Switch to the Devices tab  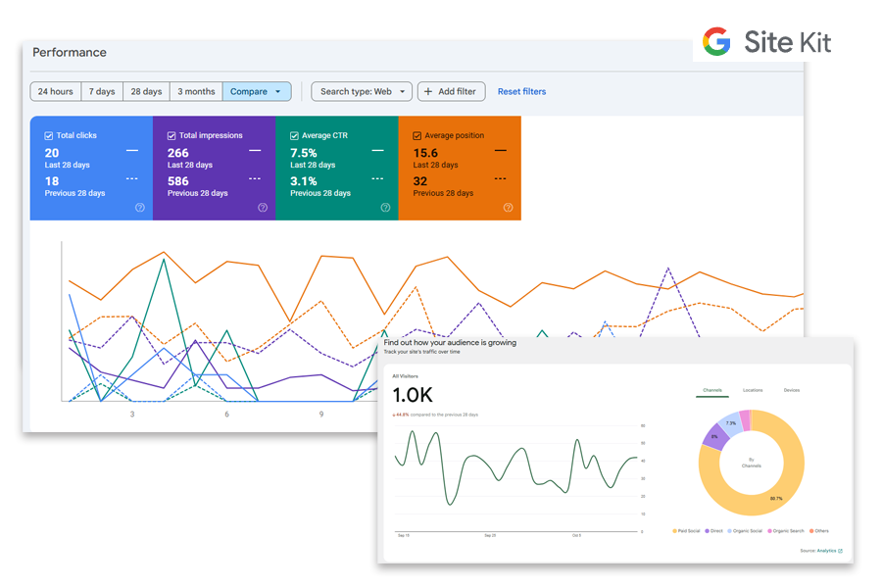(x=791, y=390)
